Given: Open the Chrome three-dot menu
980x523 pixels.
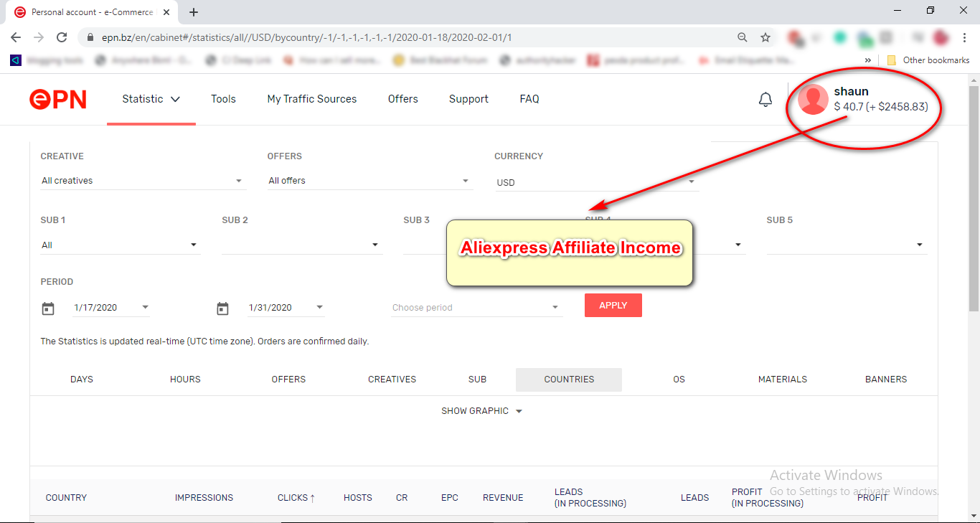Looking at the screenshot, I should click(965, 37).
